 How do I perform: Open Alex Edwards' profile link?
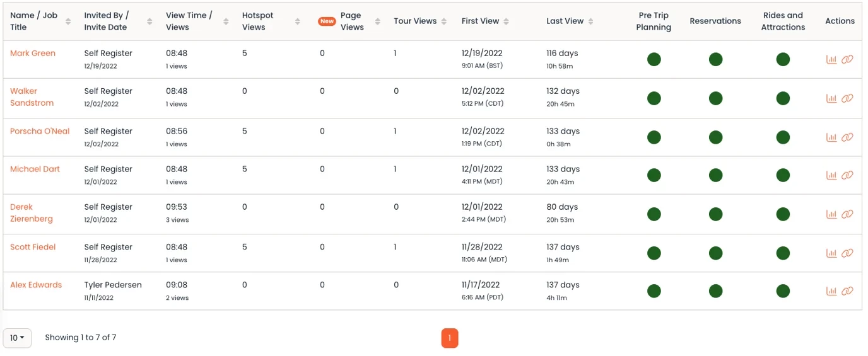pyautogui.click(x=36, y=285)
